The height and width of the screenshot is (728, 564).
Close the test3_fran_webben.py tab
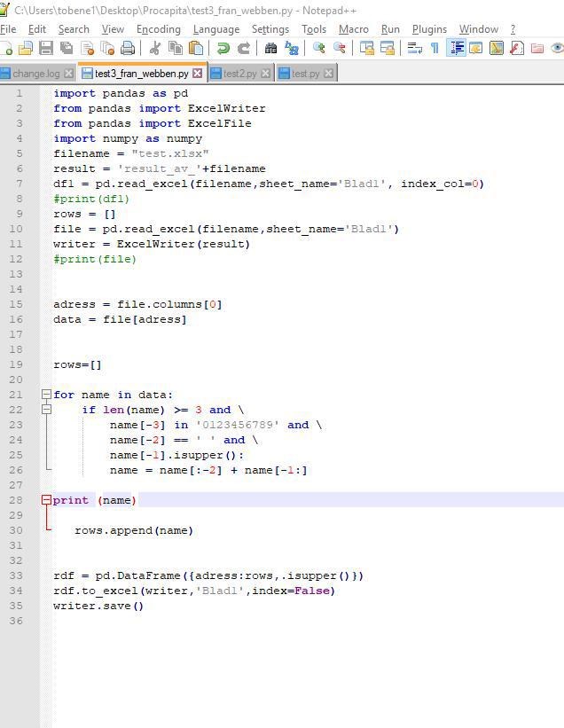[x=198, y=74]
